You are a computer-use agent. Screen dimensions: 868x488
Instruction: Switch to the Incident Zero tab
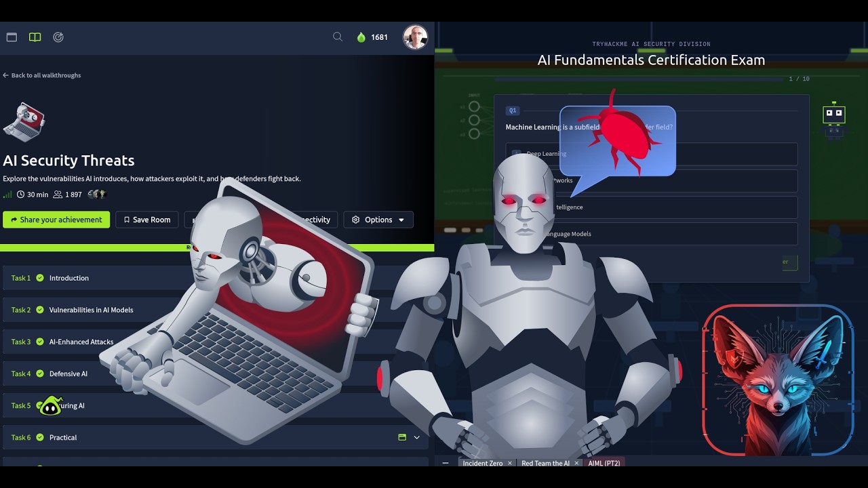[x=483, y=464]
